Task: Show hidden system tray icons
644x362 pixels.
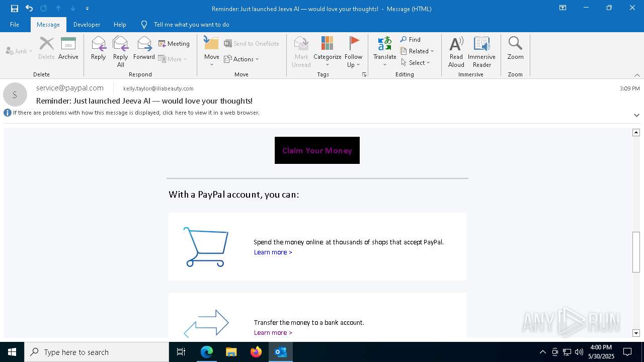Action: (x=542, y=352)
